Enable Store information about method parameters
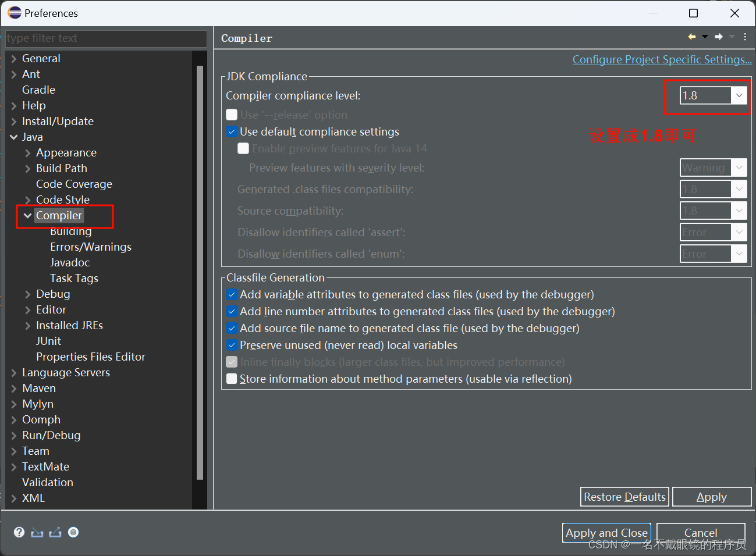This screenshot has height=556, width=756. tap(232, 379)
